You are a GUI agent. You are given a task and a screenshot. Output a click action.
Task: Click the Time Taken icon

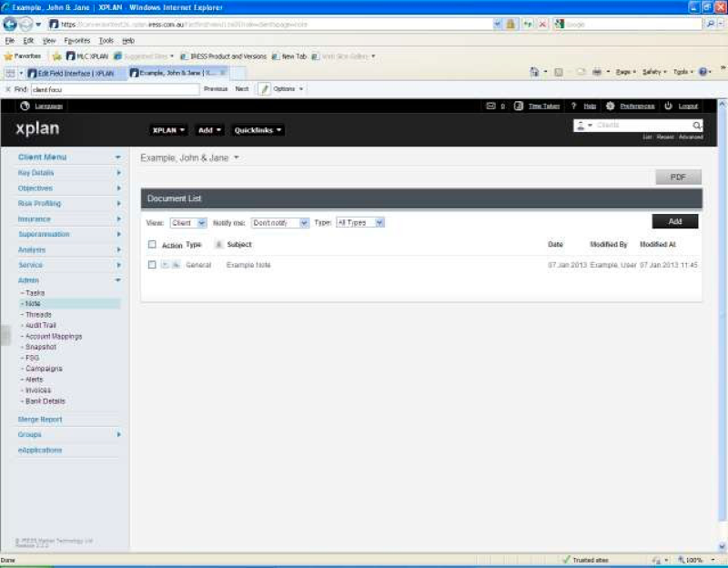click(x=519, y=106)
